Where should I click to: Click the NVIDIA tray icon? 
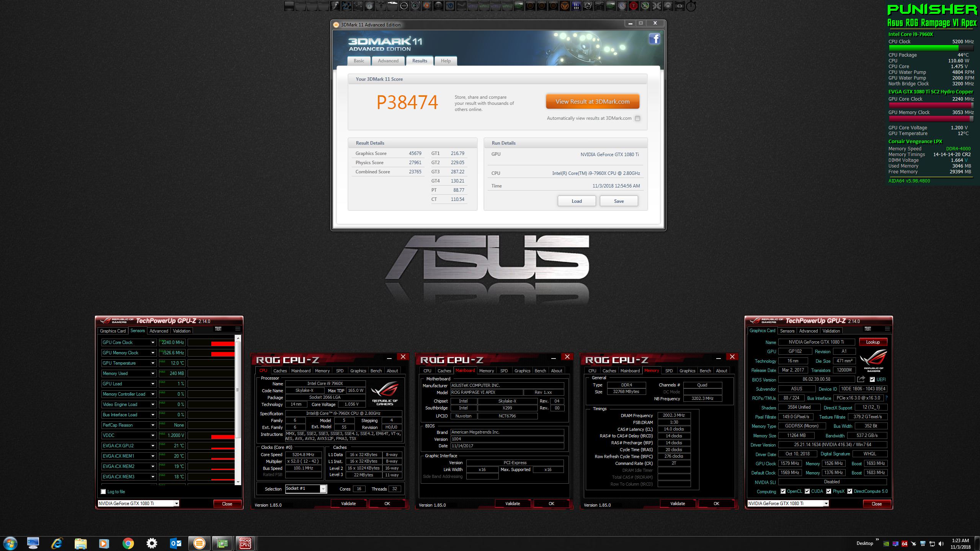pyautogui.click(x=886, y=544)
